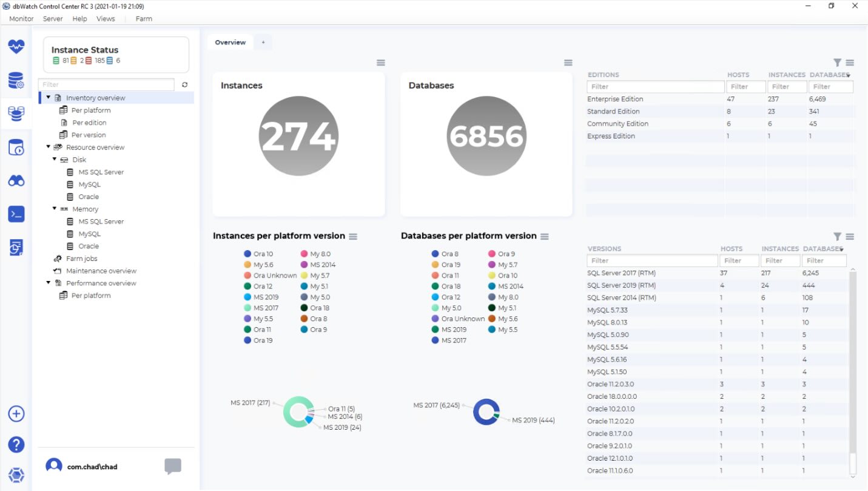Click the add plus circle icon

(16, 414)
